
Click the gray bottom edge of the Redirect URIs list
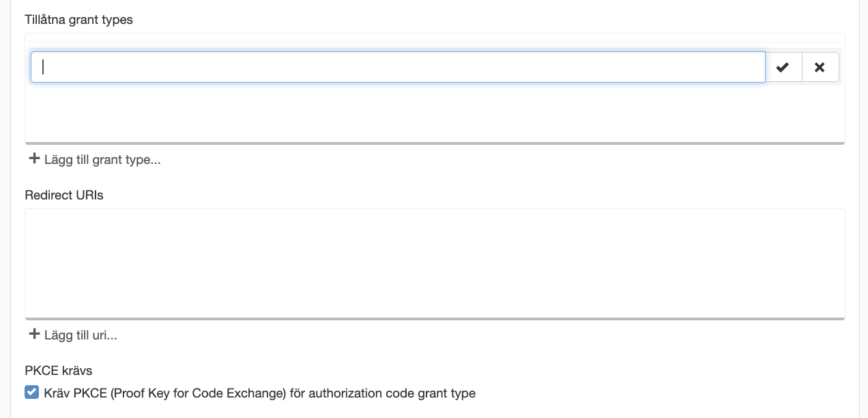click(435, 318)
